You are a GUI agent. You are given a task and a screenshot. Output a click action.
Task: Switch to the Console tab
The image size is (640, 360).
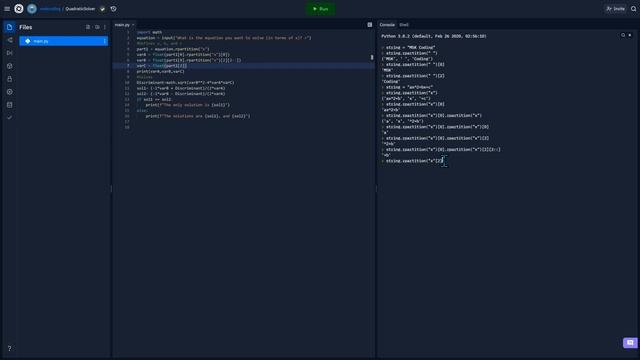coord(387,25)
